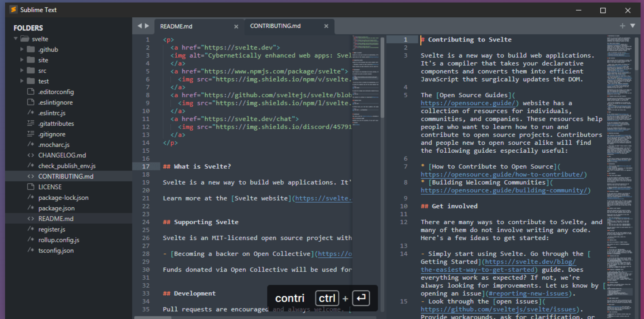Follow the #reporting-new-issues anchor link

pyautogui.click(x=528, y=294)
